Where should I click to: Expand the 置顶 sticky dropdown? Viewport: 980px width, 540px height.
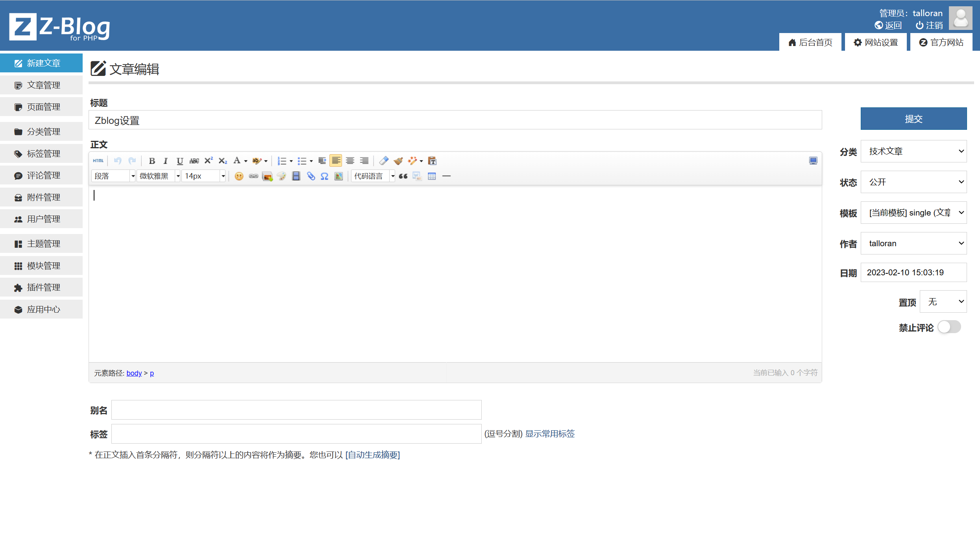point(943,302)
